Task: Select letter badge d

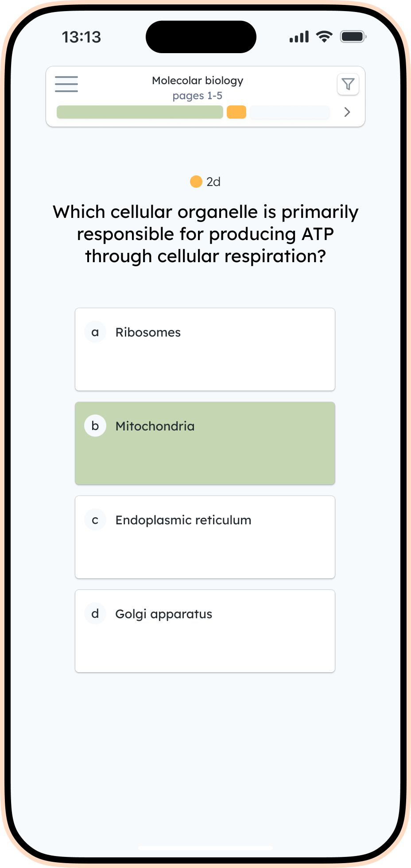Action: click(95, 614)
